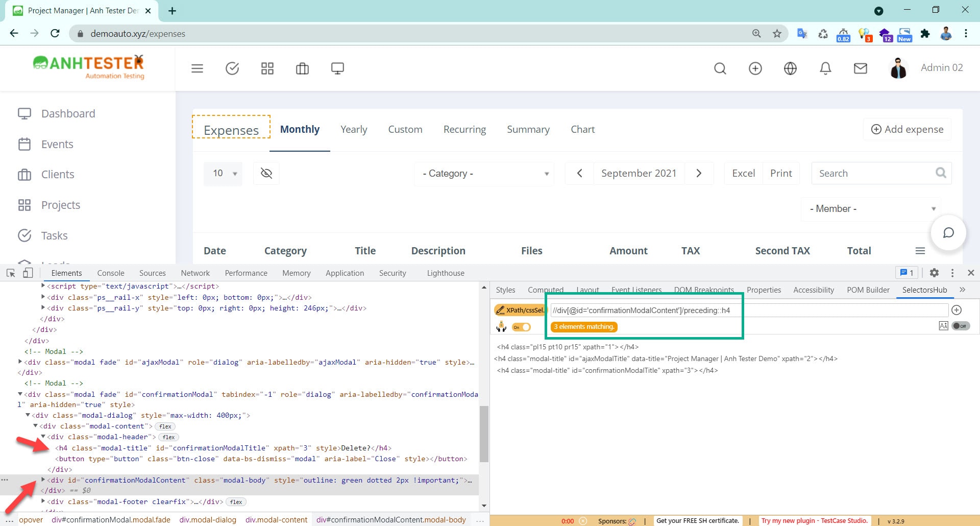Image resolution: width=980 pixels, height=526 pixels.
Task: Click the DevTools issues counter badge
Action: (x=907, y=273)
